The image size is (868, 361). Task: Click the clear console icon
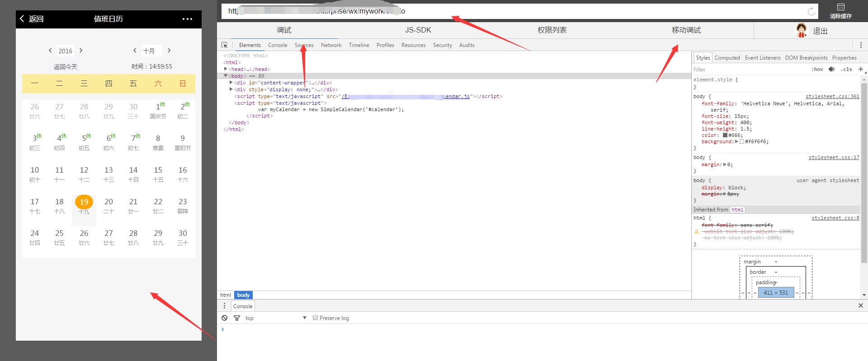click(x=224, y=318)
